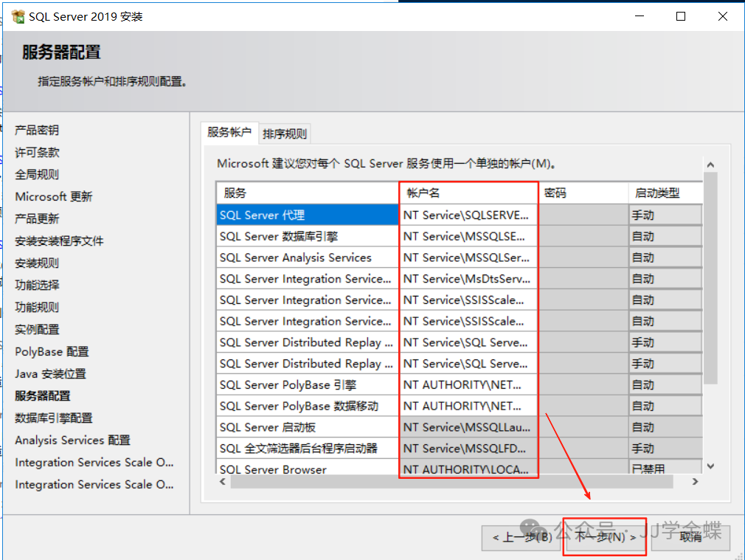The height and width of the screenshot is (560, 745).
Task: Click the 密码 column header
Action: [x=583, y=193]
